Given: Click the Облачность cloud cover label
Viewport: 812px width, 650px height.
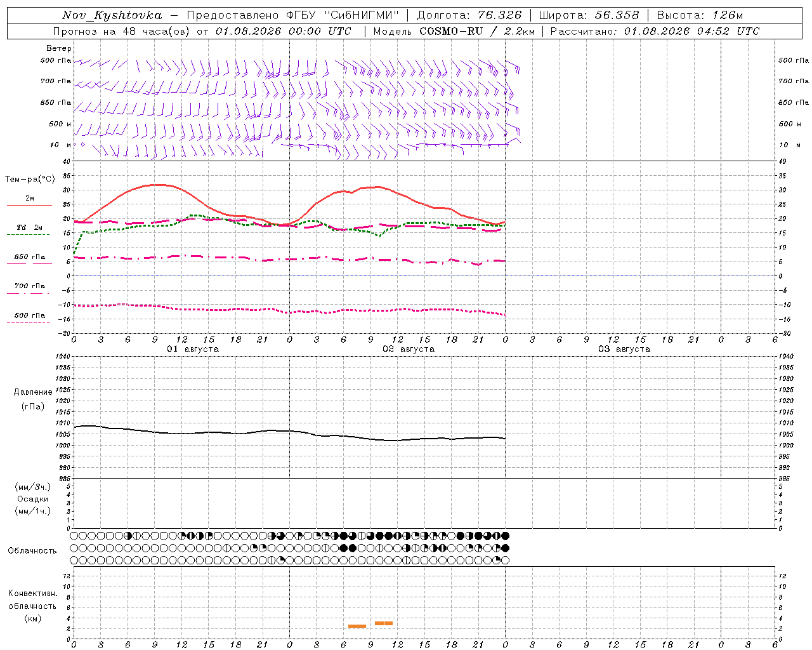Looking at the screenshot, I should 32,551.
